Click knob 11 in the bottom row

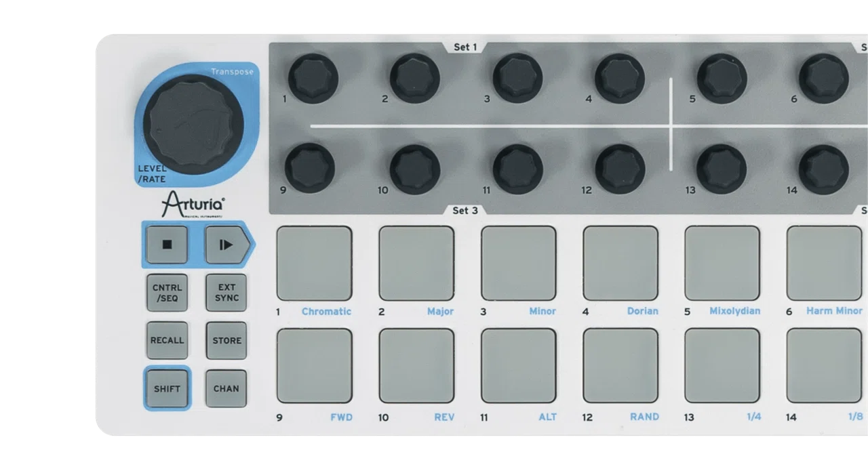coord(518,169)
